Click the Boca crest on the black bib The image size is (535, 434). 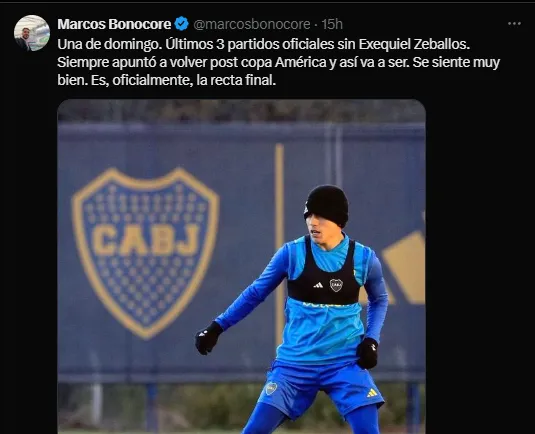(x=336, y=285)
